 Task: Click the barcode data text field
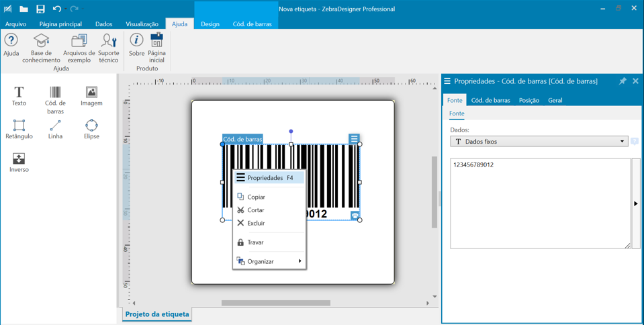click(540, 203)
